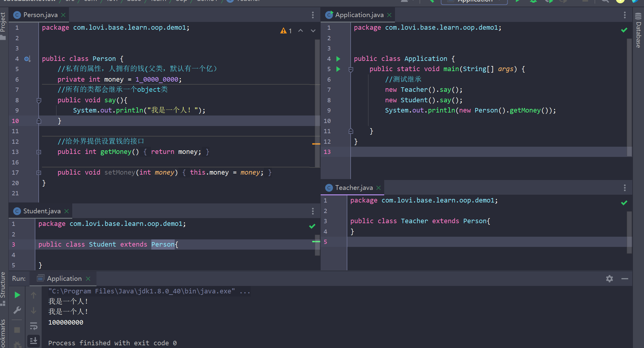
Task: Click run gutter arrow beside main method
Action: [x=338, y=69]
